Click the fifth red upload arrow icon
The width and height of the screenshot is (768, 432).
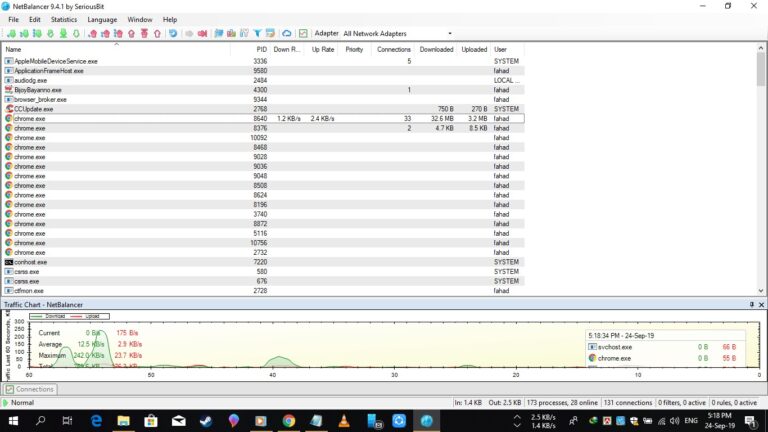(x=144, y=33)
